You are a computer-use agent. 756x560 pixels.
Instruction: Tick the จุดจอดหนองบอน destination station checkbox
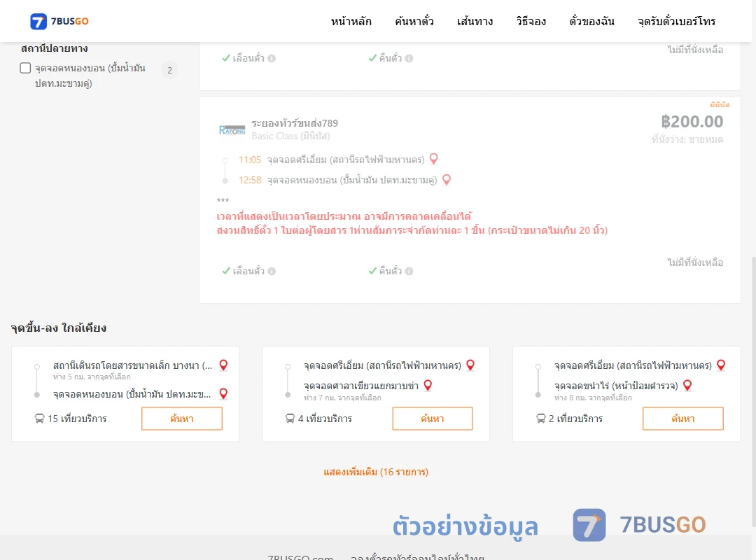tap(26, 68)
